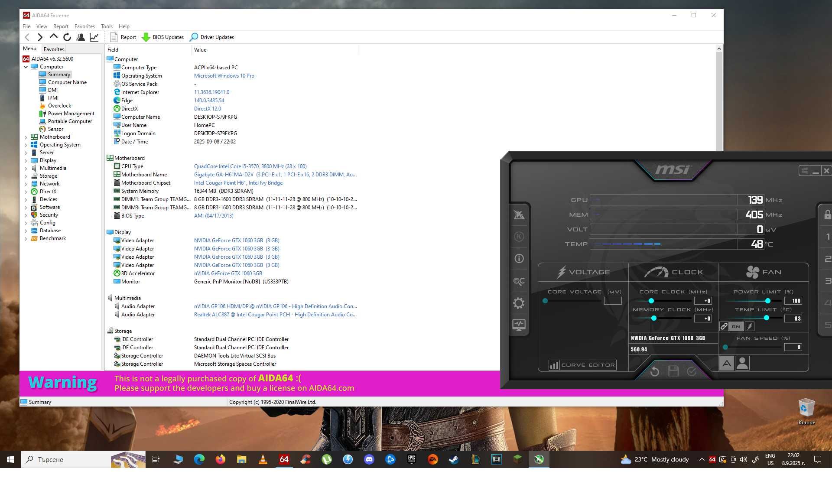832x504 pixels.
Task: Select Afterburner profile slot 3
Action: [x=827, y=281]
